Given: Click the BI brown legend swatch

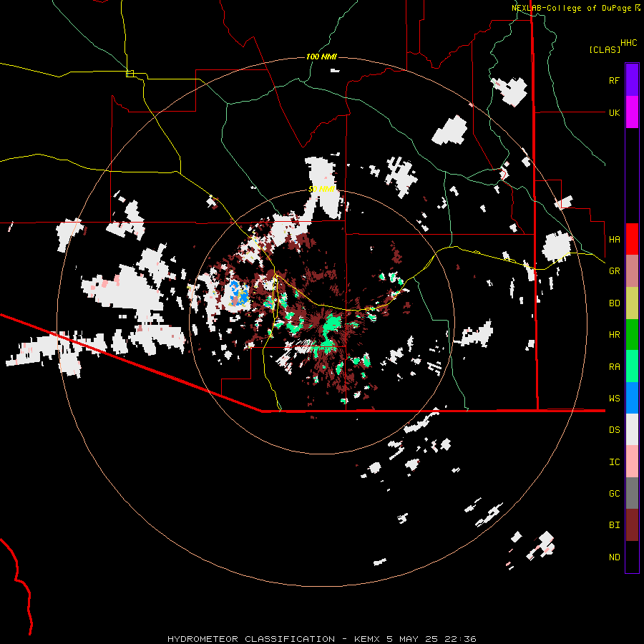Looking at the screenshot, I should click(x=632, y=525).
